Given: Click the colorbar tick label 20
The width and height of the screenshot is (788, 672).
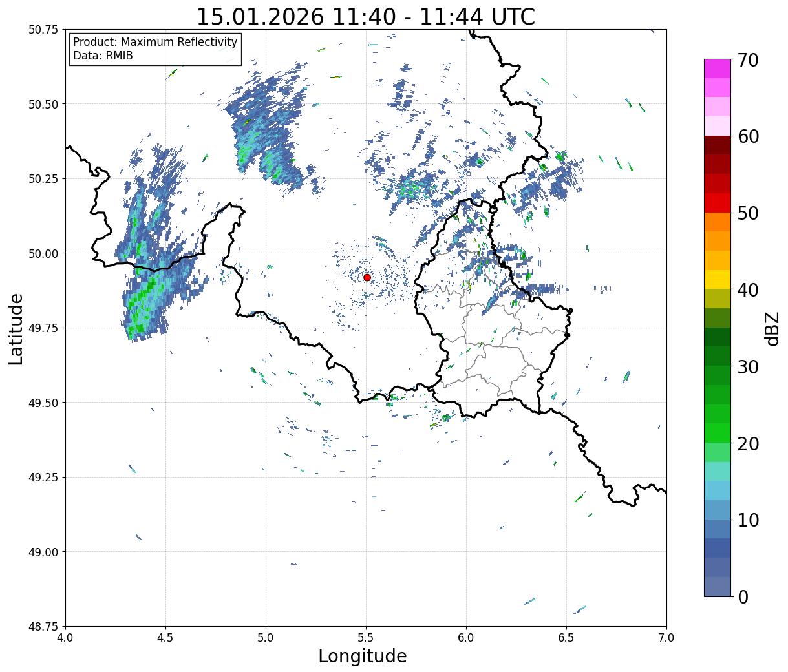Looking at the screenshot, I should tap(748, 443).
